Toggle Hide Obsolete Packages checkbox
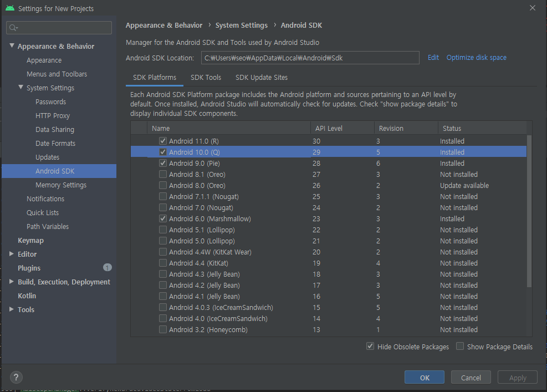The width and height of the screenshot is (547, 392). 370,347
